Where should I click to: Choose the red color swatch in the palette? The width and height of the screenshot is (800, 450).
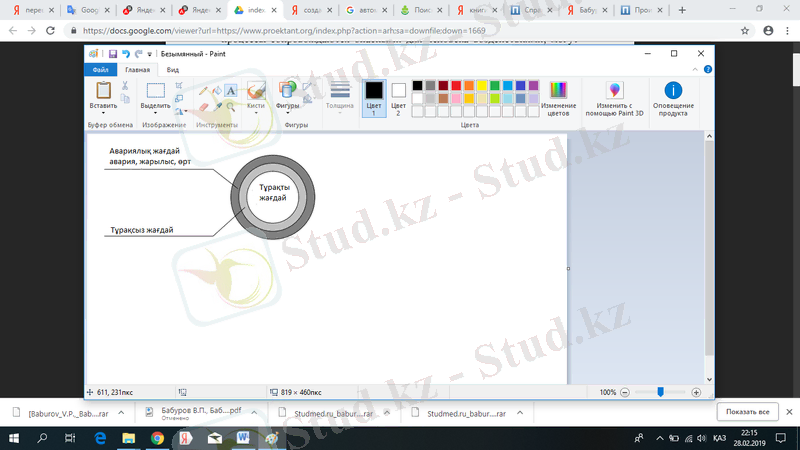[456, 86]
